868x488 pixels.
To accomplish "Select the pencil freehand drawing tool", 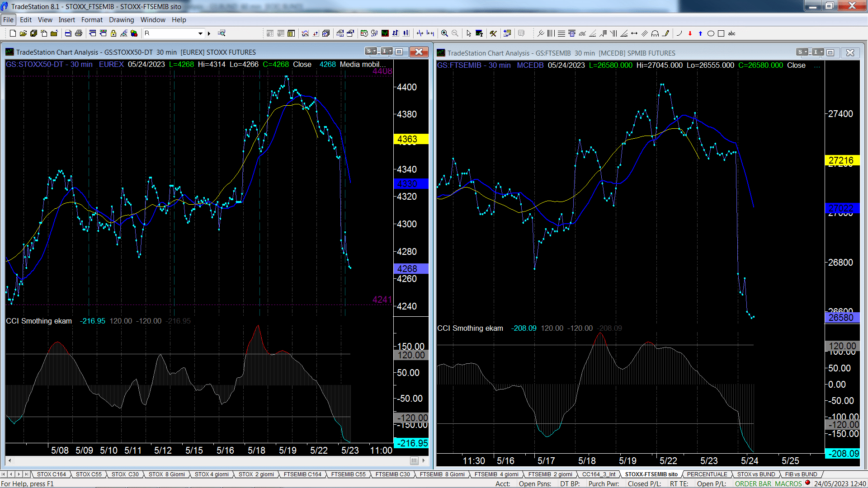I will click(x=665, y=33).
